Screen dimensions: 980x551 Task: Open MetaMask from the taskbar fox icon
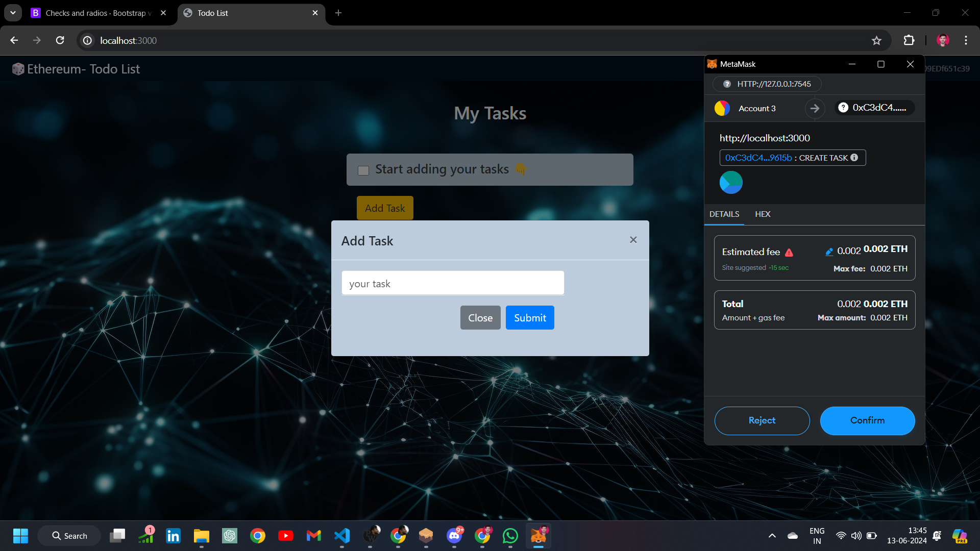point(538,536)
